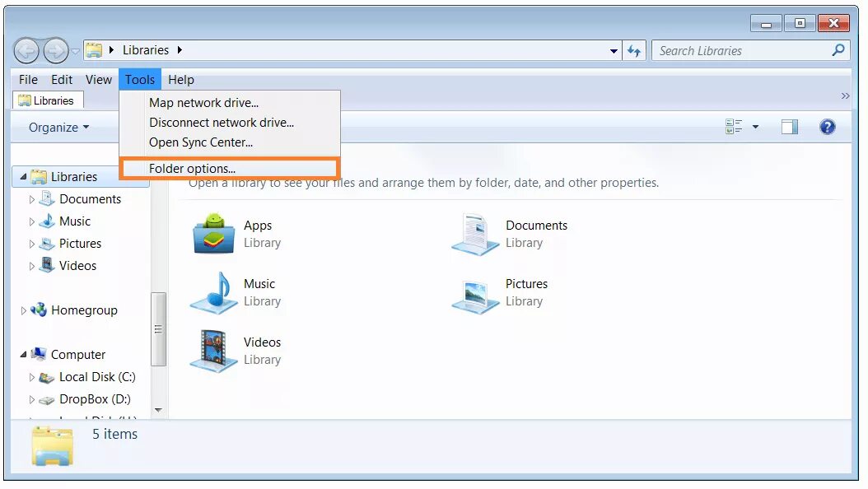Click the Libraries folder icon in details pane
This screenshot has width=868, height=489.
coord(53,446)
